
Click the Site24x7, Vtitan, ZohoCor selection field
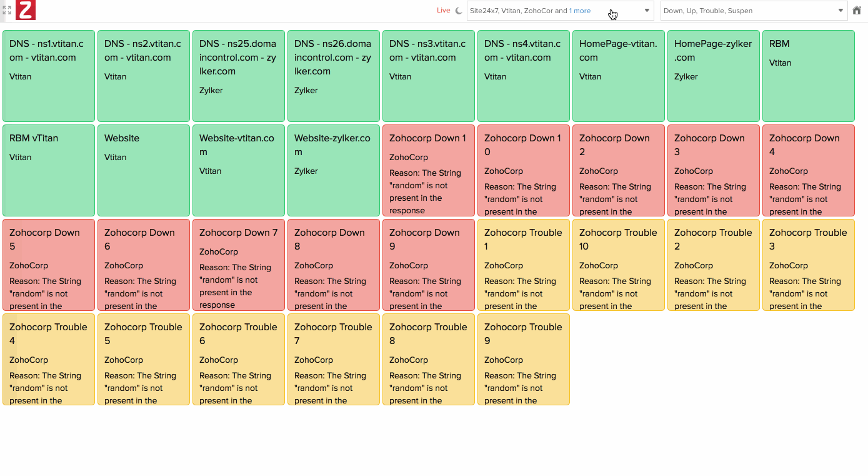tap(519, 11)
